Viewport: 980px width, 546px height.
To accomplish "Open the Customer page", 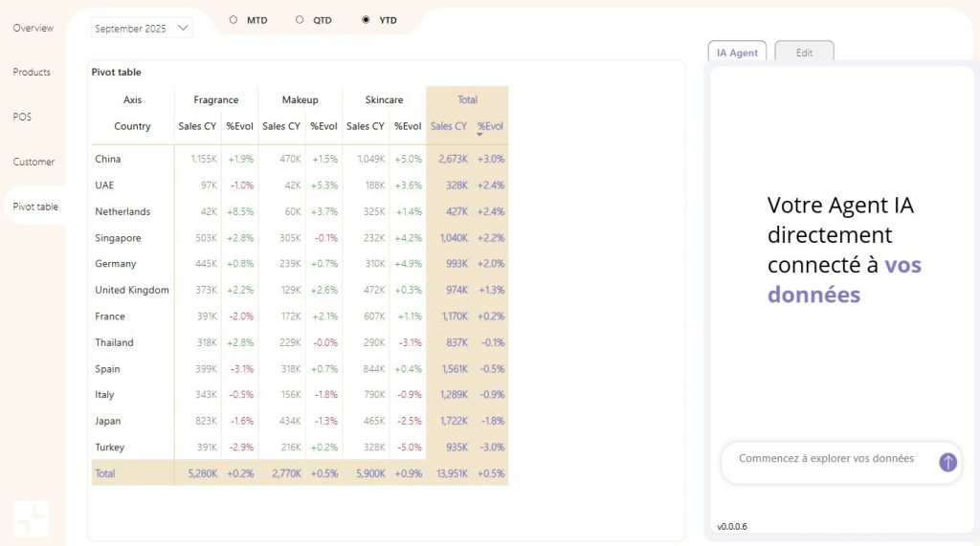I will 33,162.
